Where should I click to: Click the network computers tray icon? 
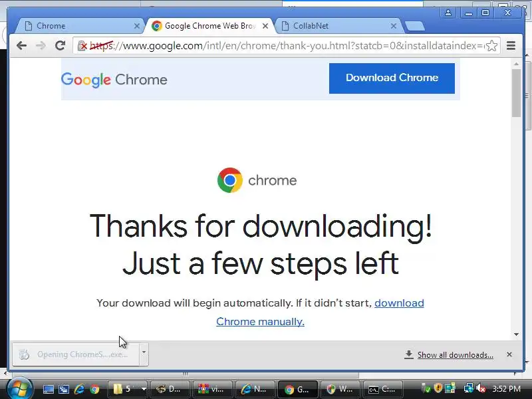[450, 388]
